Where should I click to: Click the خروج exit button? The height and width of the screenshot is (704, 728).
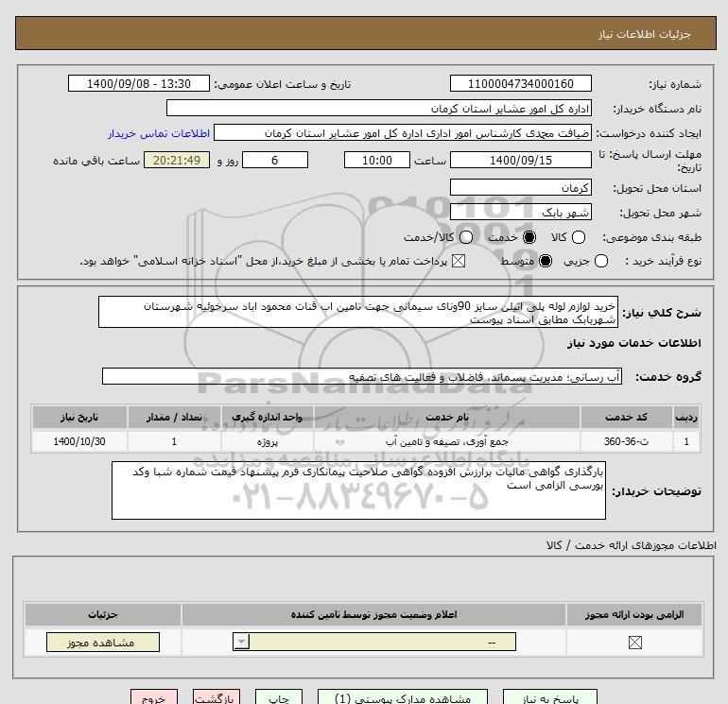(154, 697)
